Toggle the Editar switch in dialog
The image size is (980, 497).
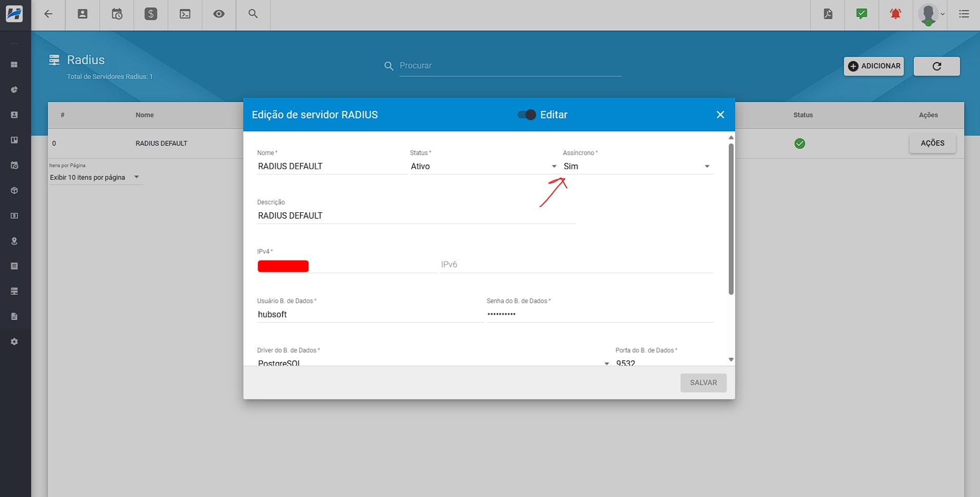(527, 115)
